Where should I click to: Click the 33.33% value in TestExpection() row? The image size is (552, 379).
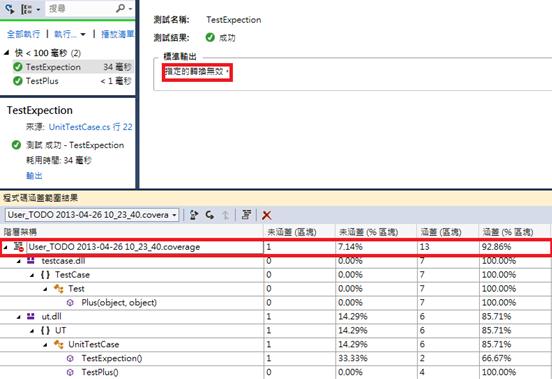353,358
